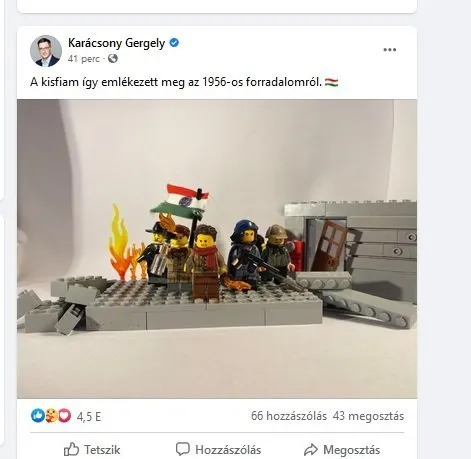Open the Karácsony Gergely name link
The image size is (471, 459).
[x=116, y=43]
